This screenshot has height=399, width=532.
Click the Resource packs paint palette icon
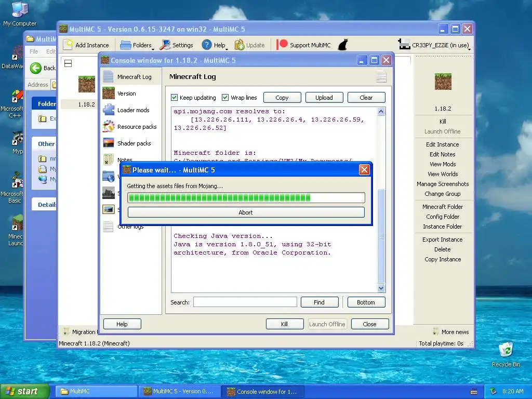pyautogui.click(x=109, y=127)
